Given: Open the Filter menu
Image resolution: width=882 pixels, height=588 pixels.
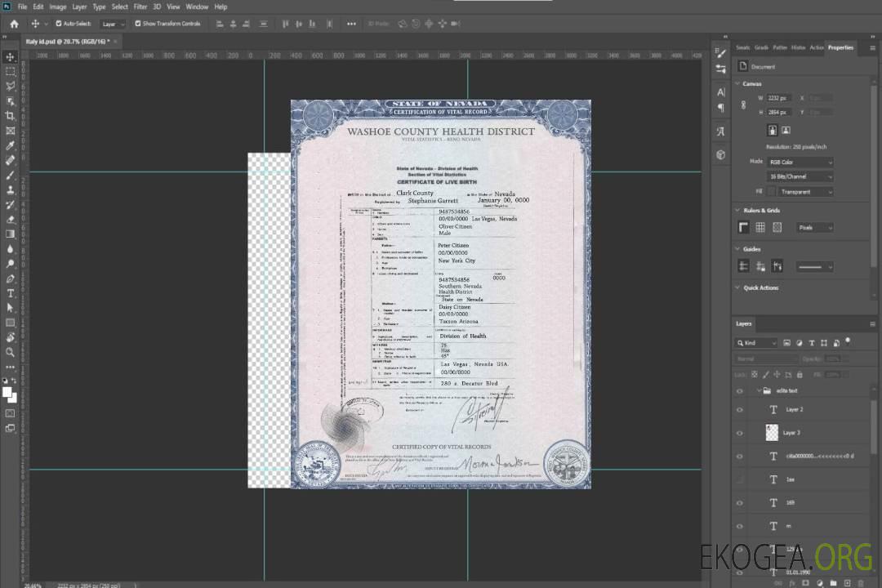Looking at the screenshot, I should click(x=140, y=7).
